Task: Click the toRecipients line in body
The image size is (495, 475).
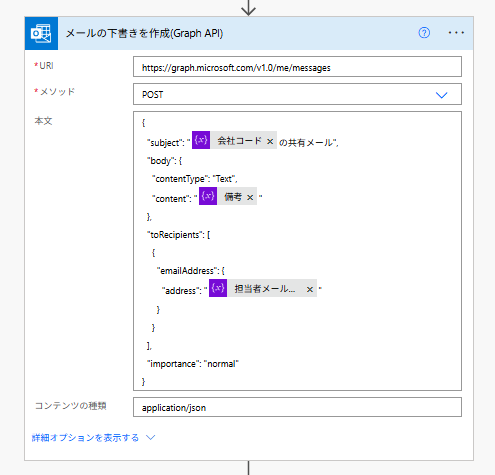Action: point(179,235)
